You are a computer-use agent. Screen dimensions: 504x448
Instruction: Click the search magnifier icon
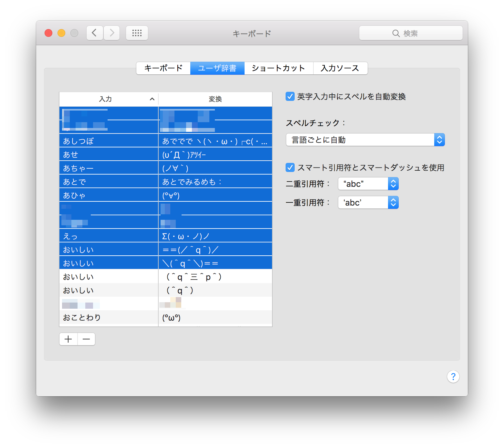[x=396, y=33]
